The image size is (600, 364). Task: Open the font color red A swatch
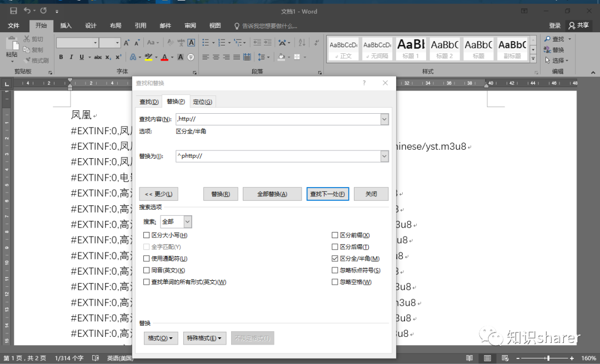[164, 57]
